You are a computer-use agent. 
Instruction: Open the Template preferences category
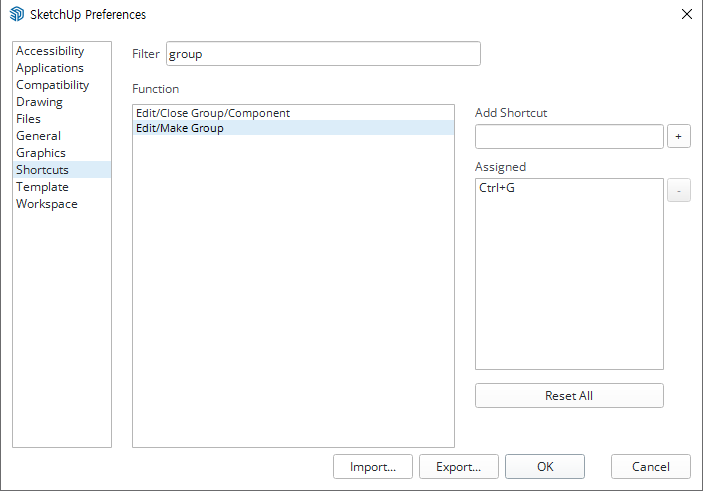(x=62, y=187)
